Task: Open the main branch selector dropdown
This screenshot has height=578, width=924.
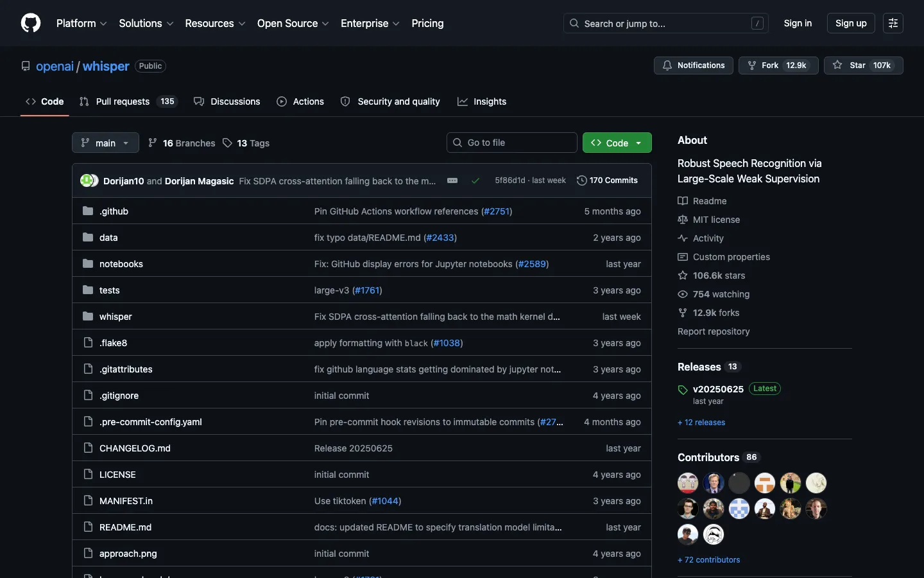Action: (x=105, y=143)
